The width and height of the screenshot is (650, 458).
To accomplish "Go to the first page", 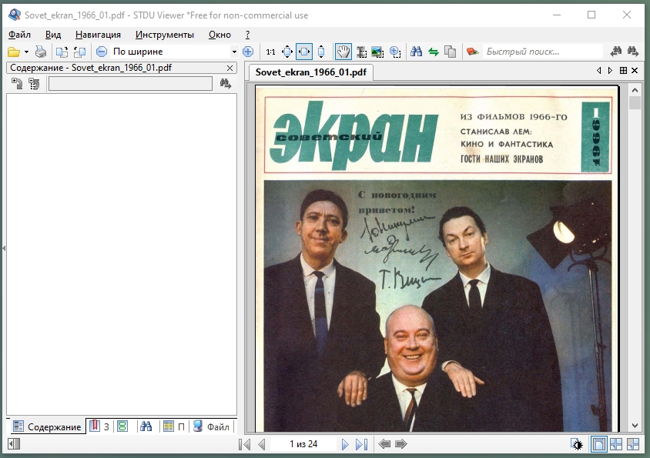I will 245,444.
